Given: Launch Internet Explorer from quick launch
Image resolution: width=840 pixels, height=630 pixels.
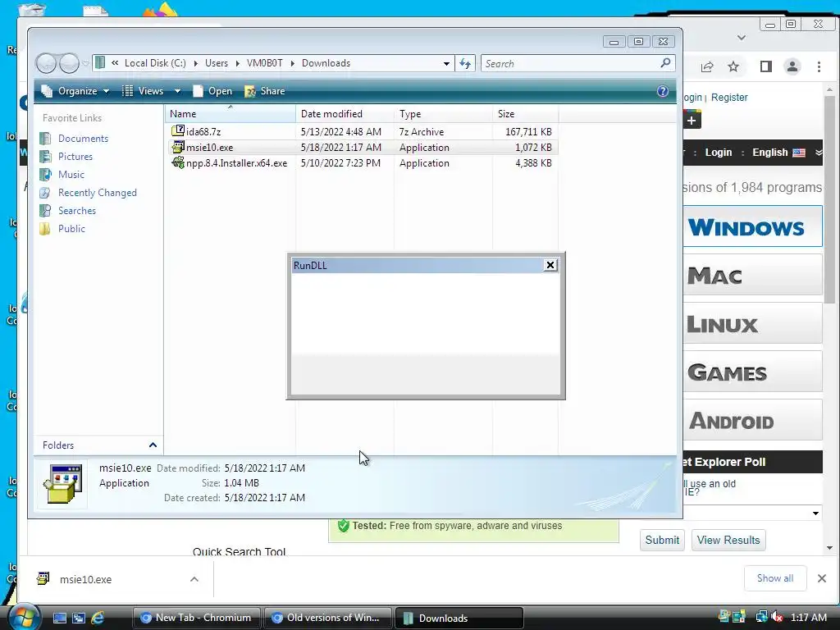Looking at the screenshot, I should click(x=98, y=618).
